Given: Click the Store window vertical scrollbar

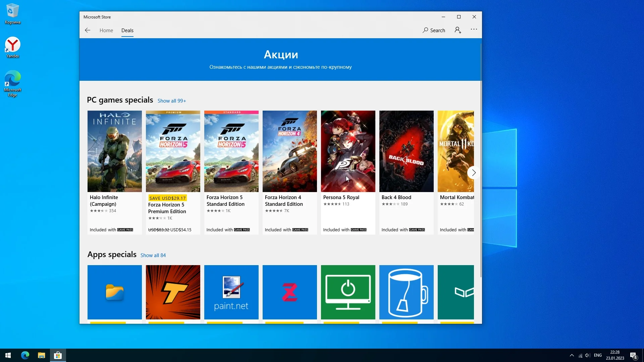Looking at the screenshot, I should (481, 161).
